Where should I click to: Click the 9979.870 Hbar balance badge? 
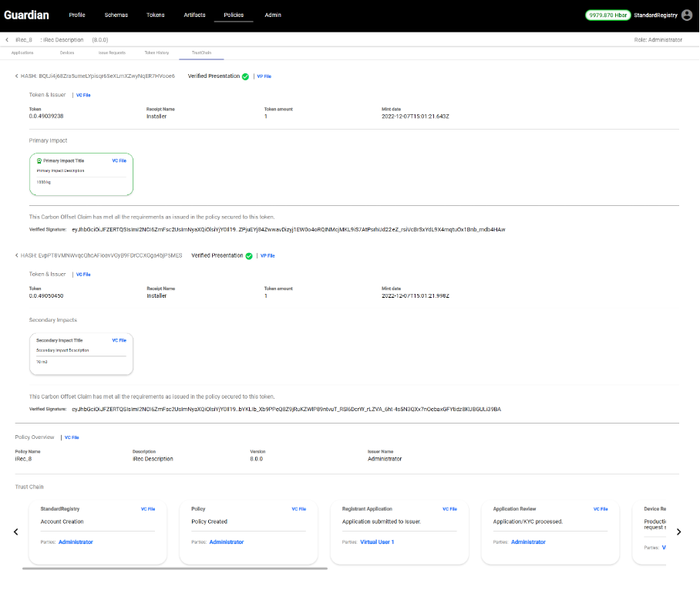pos(608,15)
